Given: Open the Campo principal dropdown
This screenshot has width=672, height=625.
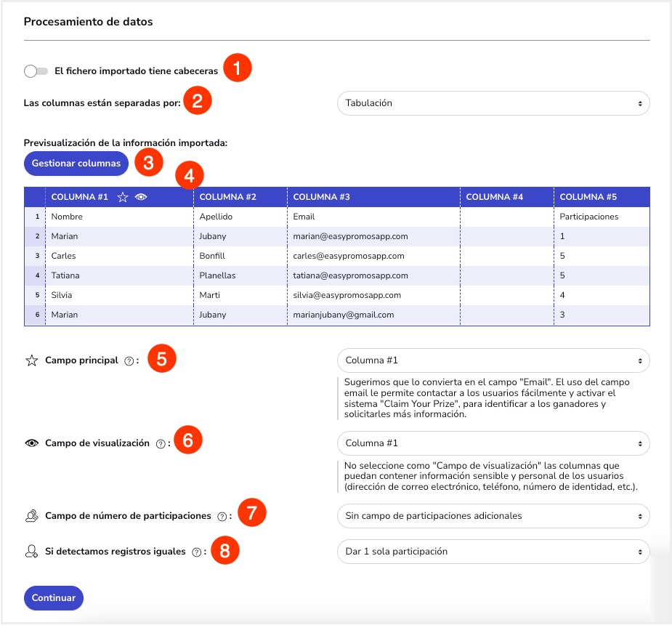Looking at the screenshot, I should [493, 360].
